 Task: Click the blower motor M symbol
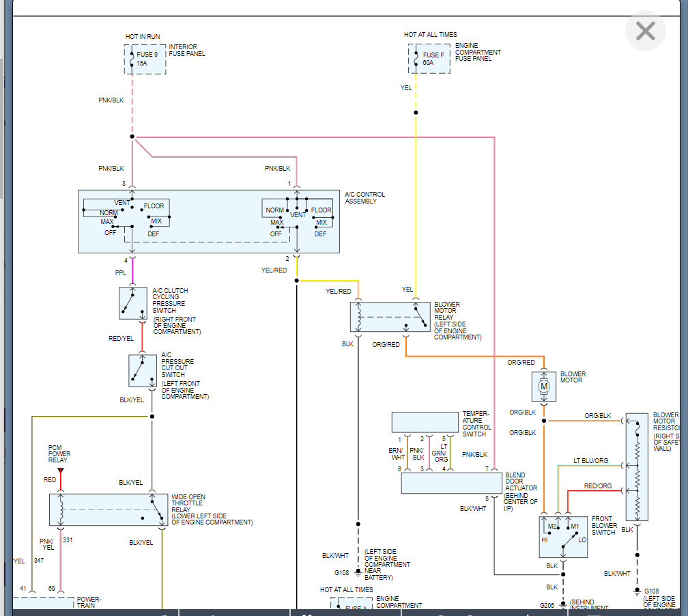click(x=543, y=387)
